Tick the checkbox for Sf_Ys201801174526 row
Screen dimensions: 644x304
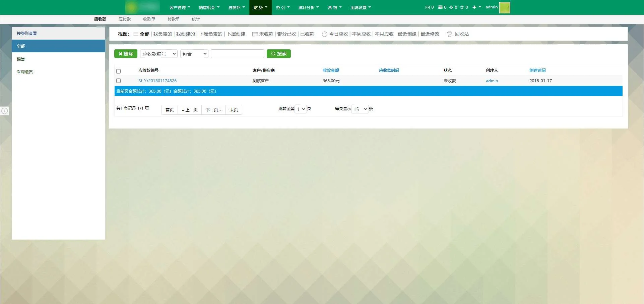(118, 81)
